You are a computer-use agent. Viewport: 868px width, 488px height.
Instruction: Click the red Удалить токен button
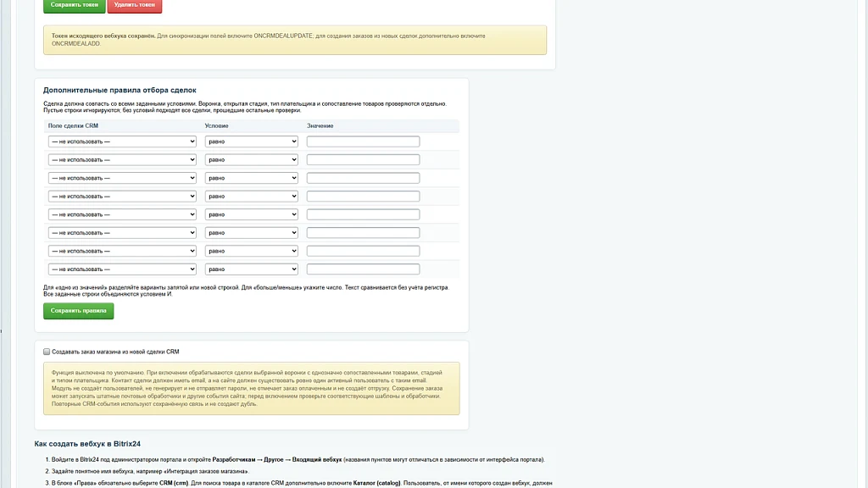click(135, 6)
